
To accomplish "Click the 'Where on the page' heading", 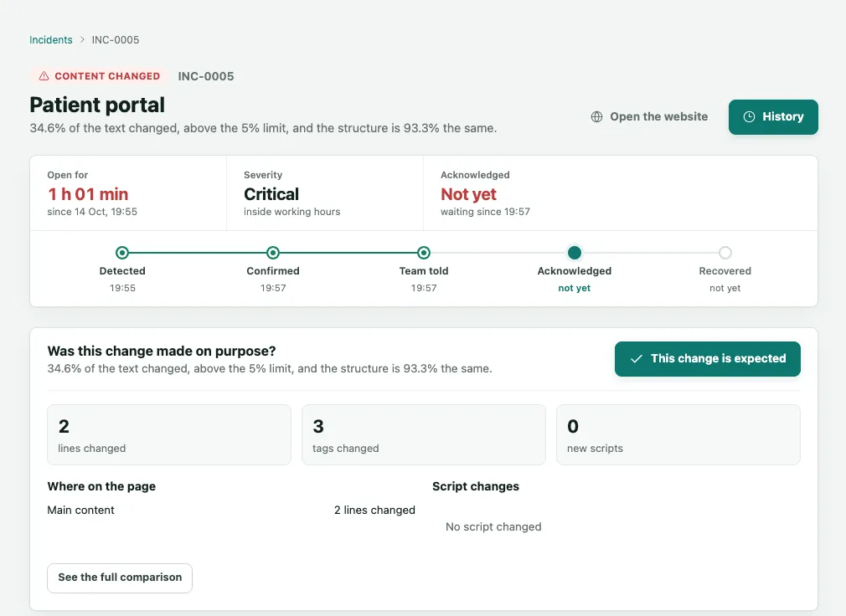I will click(101, 486).
